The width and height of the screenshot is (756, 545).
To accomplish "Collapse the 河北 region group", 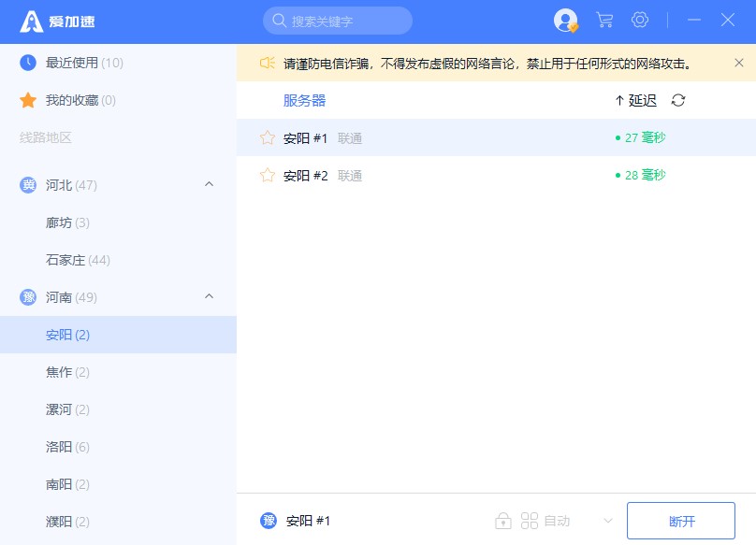I will (210, 184).
